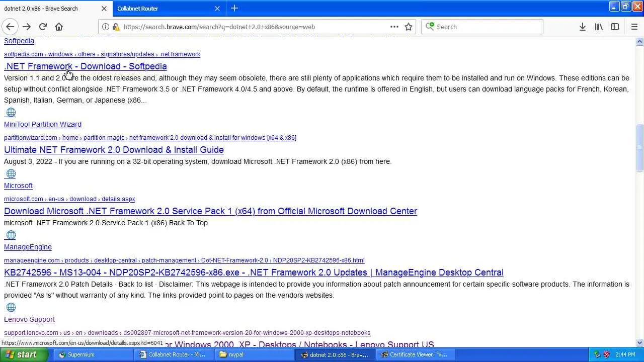Click the red shield tray icon

click(606, 354)
